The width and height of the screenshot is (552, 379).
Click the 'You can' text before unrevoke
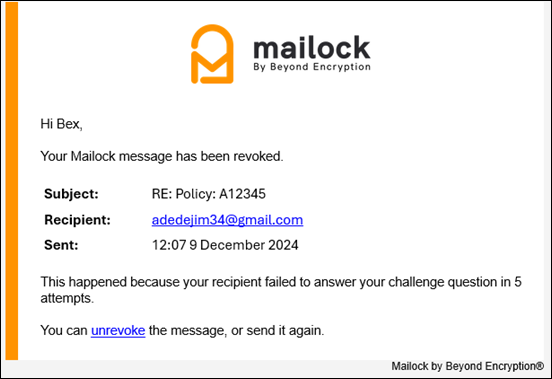point(64,330)
